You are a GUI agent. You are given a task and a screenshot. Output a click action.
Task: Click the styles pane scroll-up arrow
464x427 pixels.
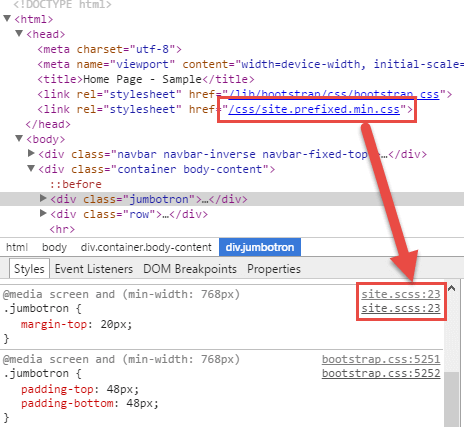452,289
